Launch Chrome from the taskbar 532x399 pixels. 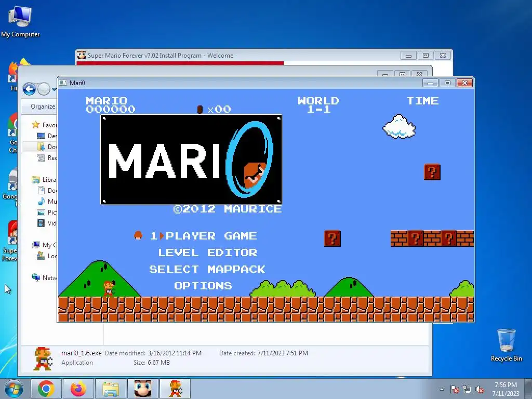pos(46,389)
